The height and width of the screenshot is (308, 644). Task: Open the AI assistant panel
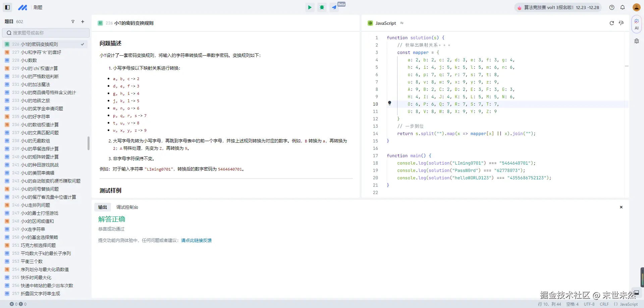pyautogui.click(x=636, y=24)
